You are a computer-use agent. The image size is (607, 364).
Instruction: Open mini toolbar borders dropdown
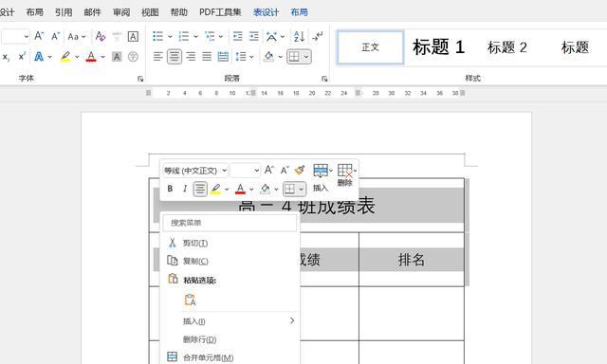pyautogui.click(x=302, y=189)
